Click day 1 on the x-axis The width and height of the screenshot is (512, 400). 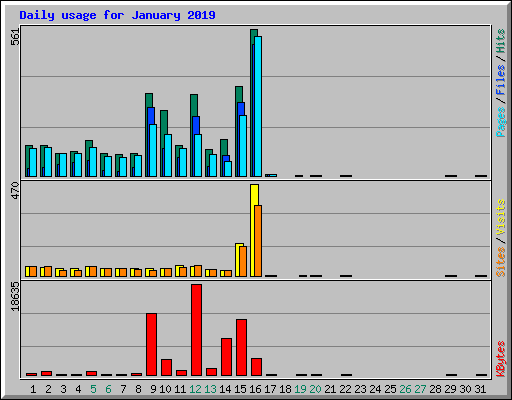click(33, 389)
